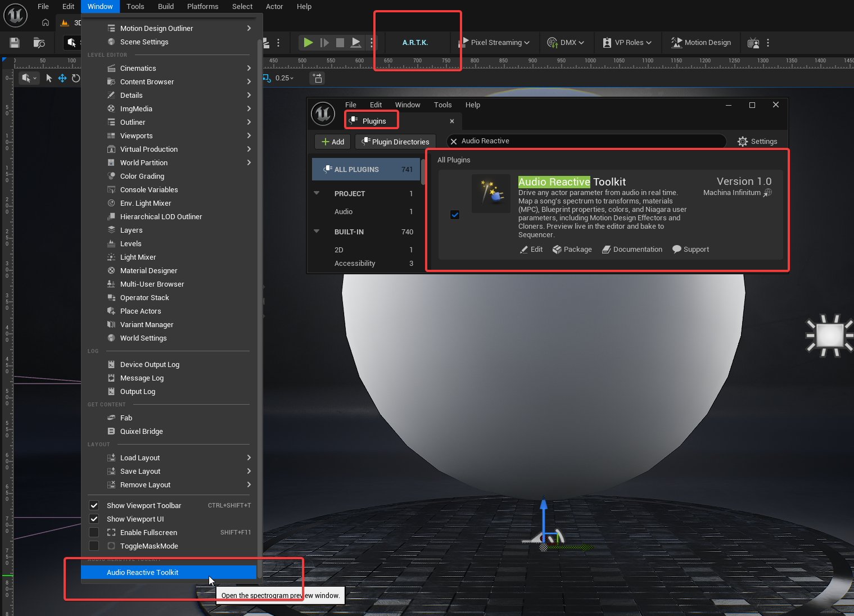854x616 pixels.
Task: Click the Stop simulation button
Action: [340, 42]
